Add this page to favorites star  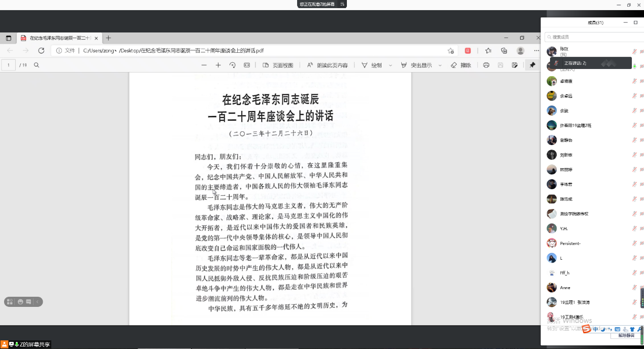pyautogui.click(x=450, y=51)
